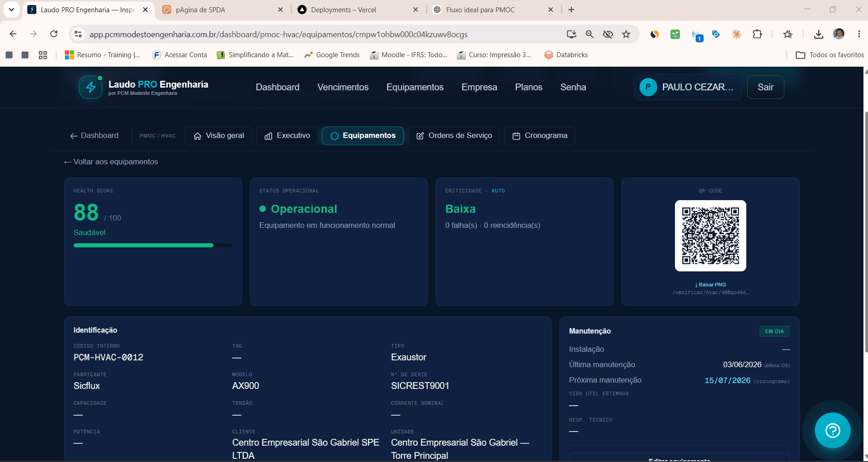Click the green extension icon in toolbar

(x=675, y=34)
